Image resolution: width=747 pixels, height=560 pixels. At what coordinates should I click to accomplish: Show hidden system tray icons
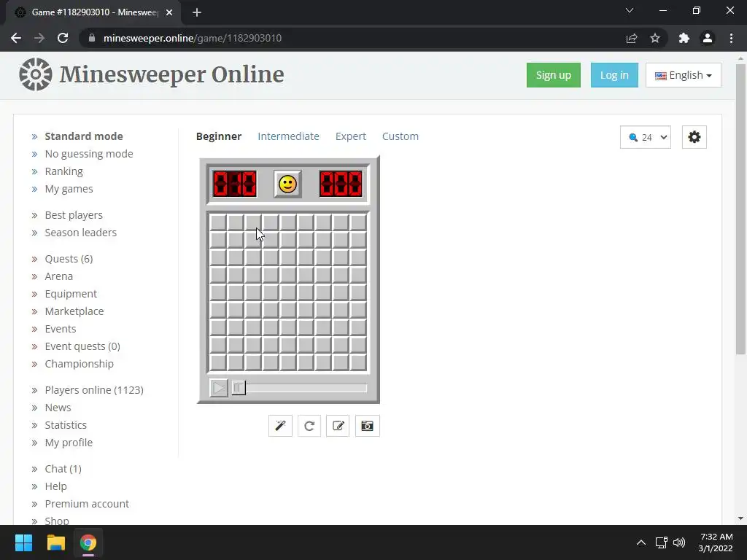(641, 542)
